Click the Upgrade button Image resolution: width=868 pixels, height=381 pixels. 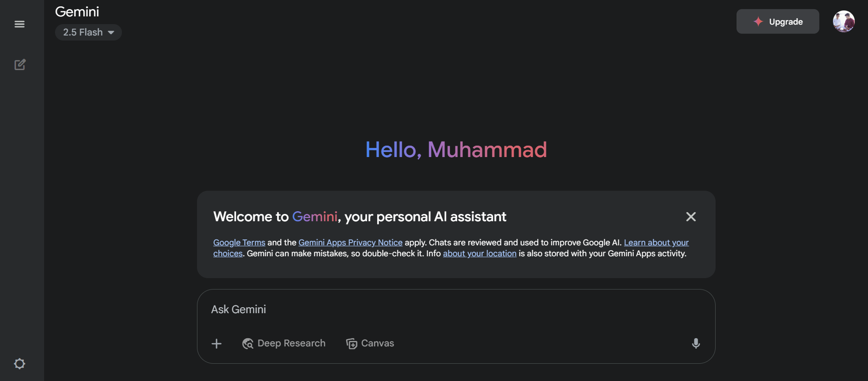777,21
